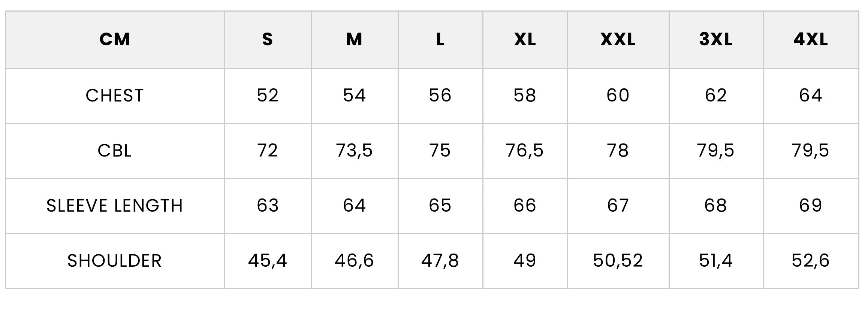Select the XXL size column header

click(618, 39)
